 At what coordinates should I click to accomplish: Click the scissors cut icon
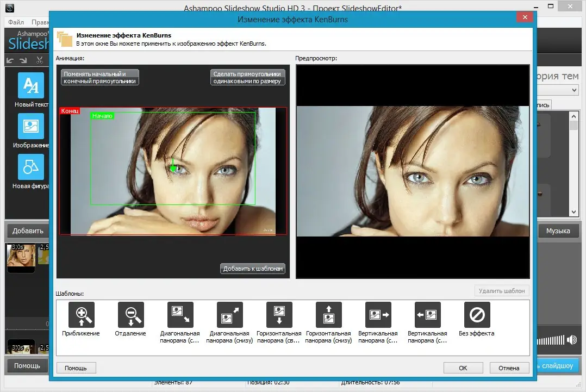(x=40, y=60)
